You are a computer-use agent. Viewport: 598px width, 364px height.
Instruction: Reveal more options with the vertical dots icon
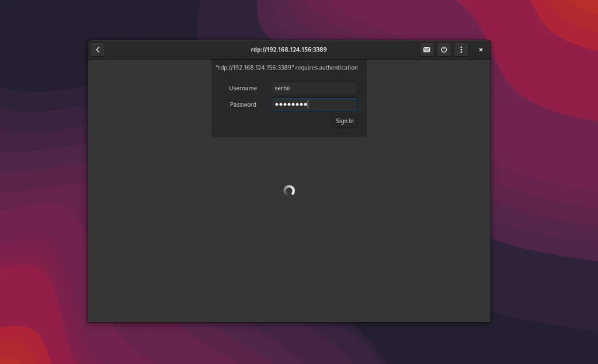(x=461, y=50)
